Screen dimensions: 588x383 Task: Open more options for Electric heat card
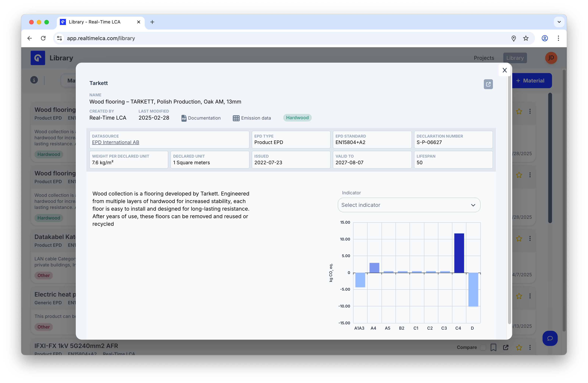[x=530, y=296]
